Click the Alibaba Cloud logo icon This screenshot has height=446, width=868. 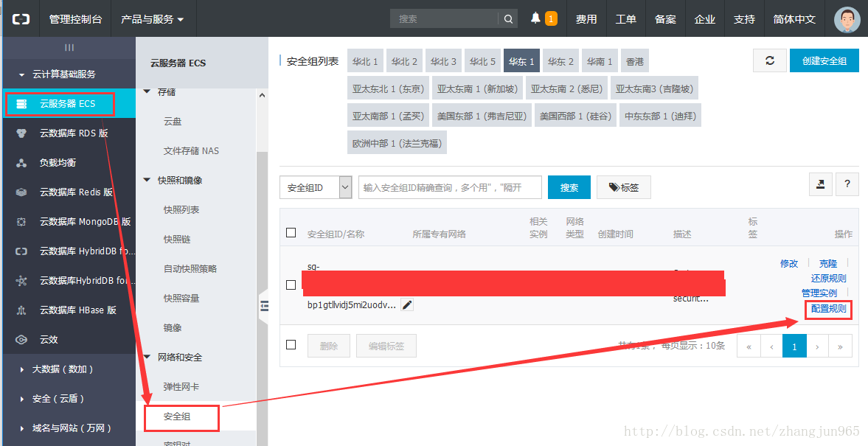[21, 19]
